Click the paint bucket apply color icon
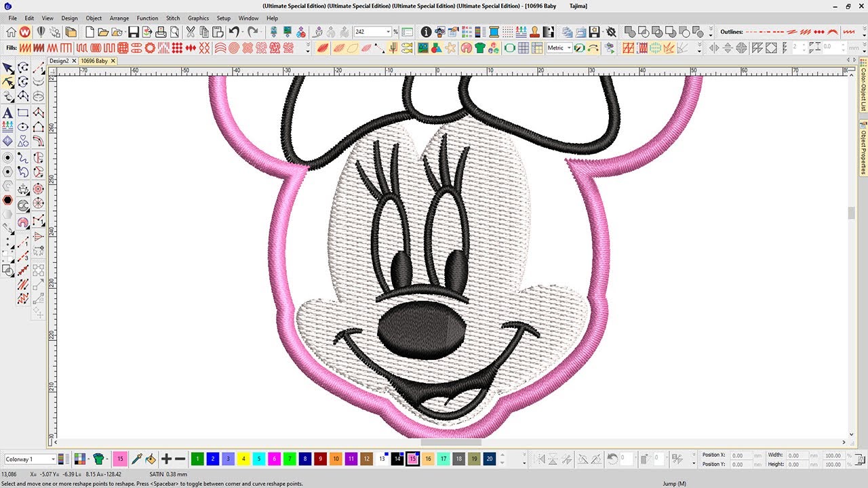868x488 pixels. click(151, 459)
